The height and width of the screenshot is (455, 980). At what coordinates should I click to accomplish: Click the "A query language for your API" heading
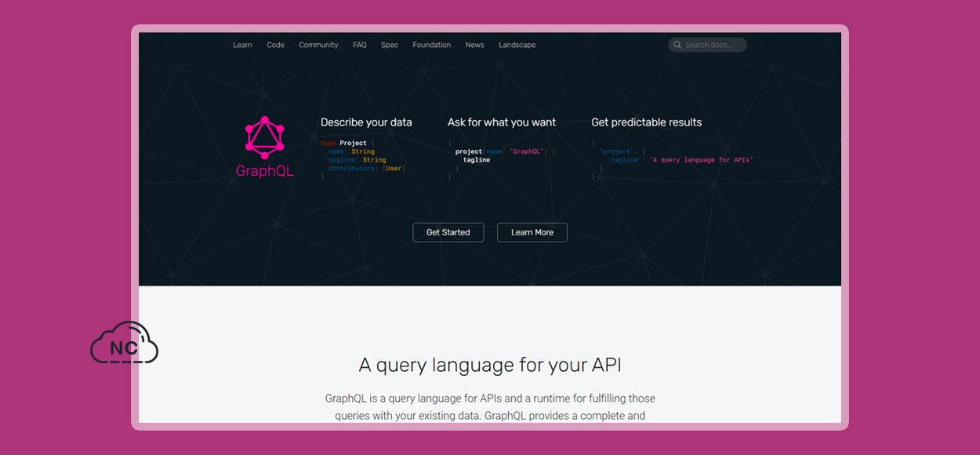(490, 365)
